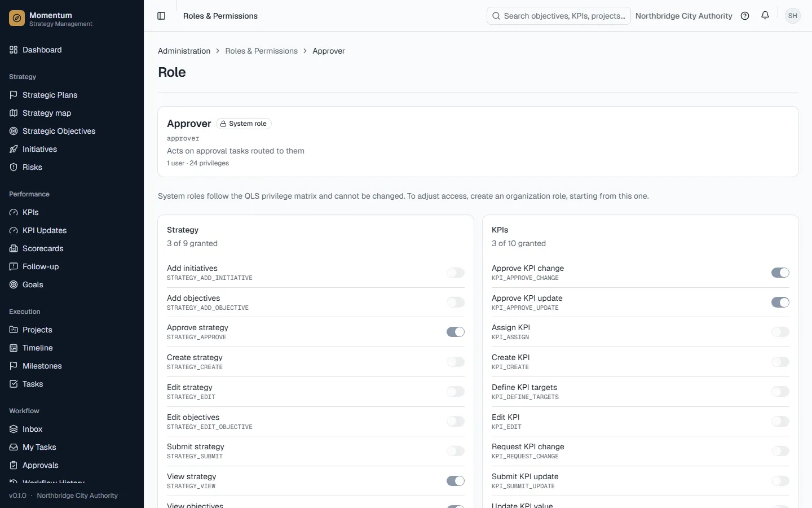Viewport: 812px width, 508px height.
Task: Click the KPIs gauge icon
Action: pyautogui.click(x=14, y=212)
